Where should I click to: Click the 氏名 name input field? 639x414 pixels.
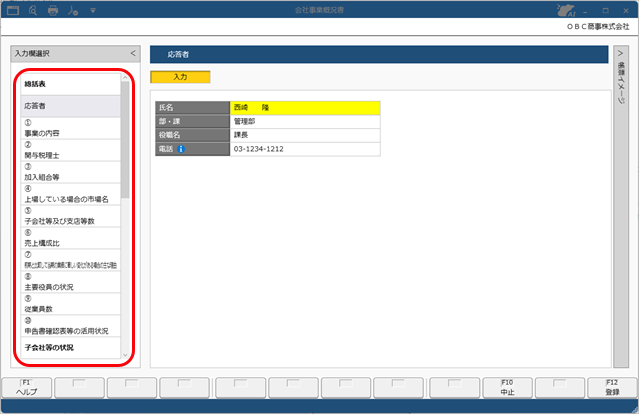(x=305, y=108)
